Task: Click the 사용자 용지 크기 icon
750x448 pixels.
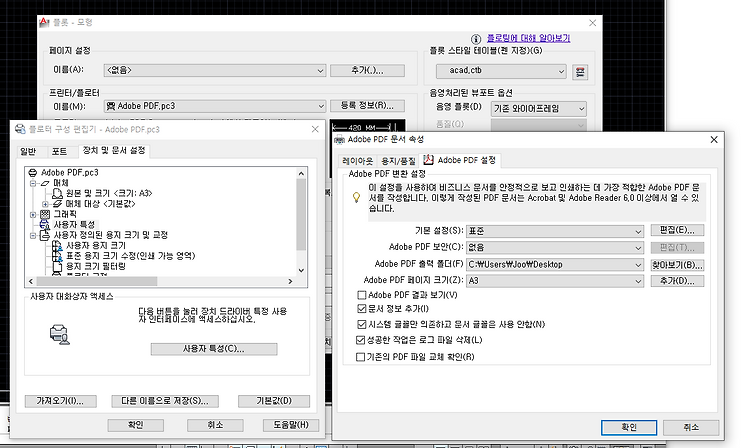Action: pyautogui.click(x=57, y=246)
